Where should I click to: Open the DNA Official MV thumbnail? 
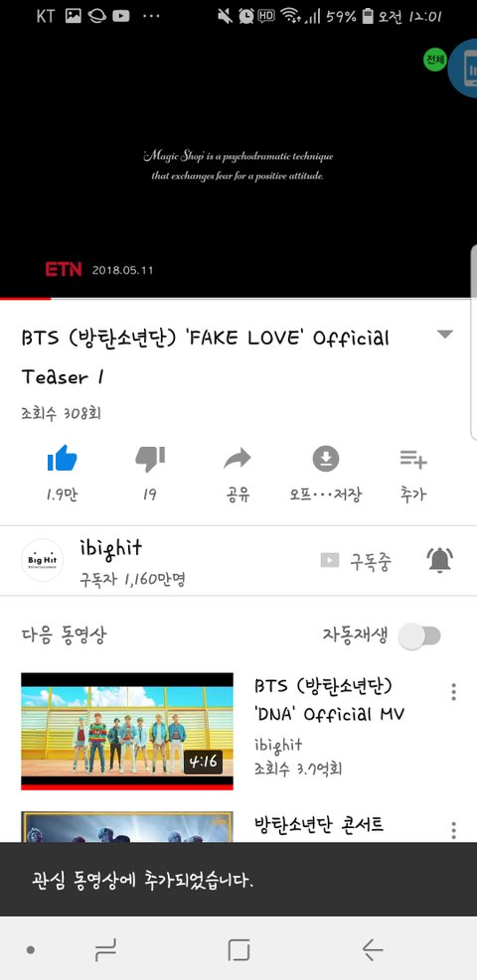[x=127, y=731]
